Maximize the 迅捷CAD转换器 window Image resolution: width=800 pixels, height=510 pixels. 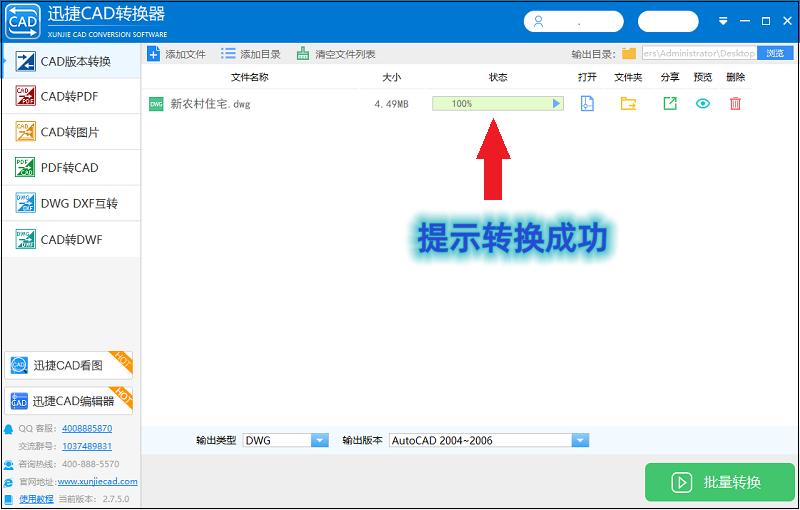pyautogui.click(x=766, y=21)
